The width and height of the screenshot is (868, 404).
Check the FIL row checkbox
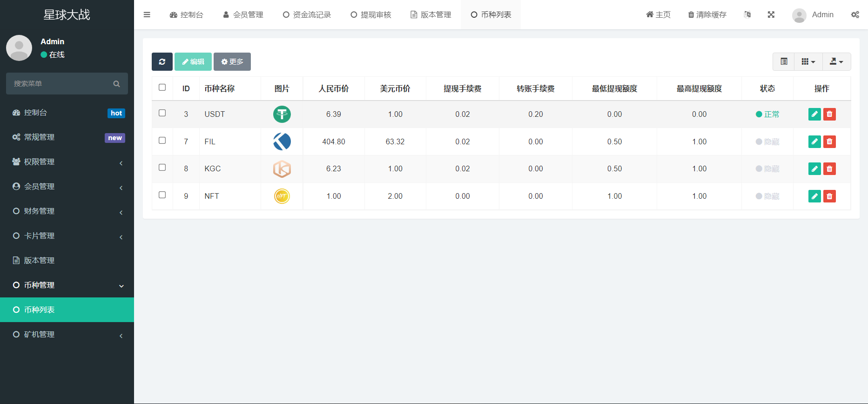[162, 141]
